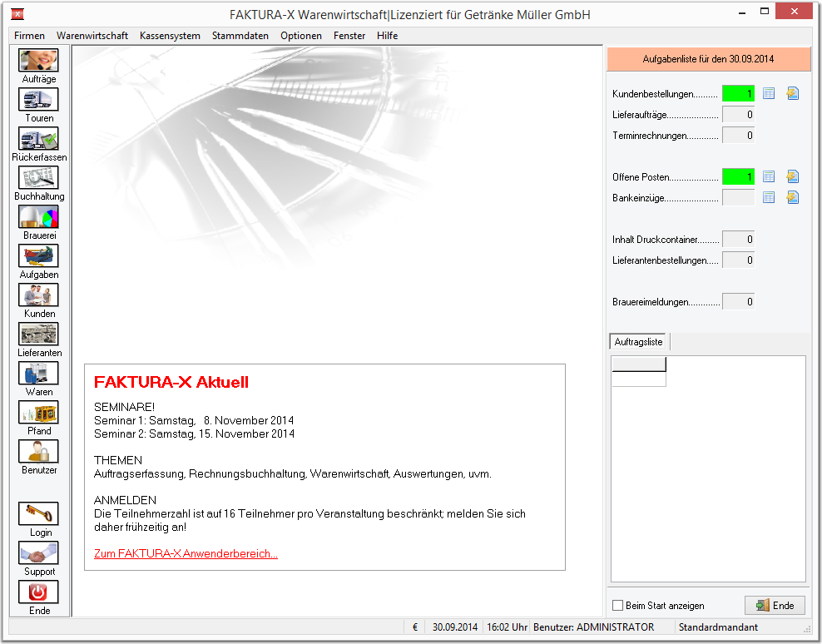Select the Brauerei icon
Viewport: 822px width, 644px height.
[x=38, y=216]
